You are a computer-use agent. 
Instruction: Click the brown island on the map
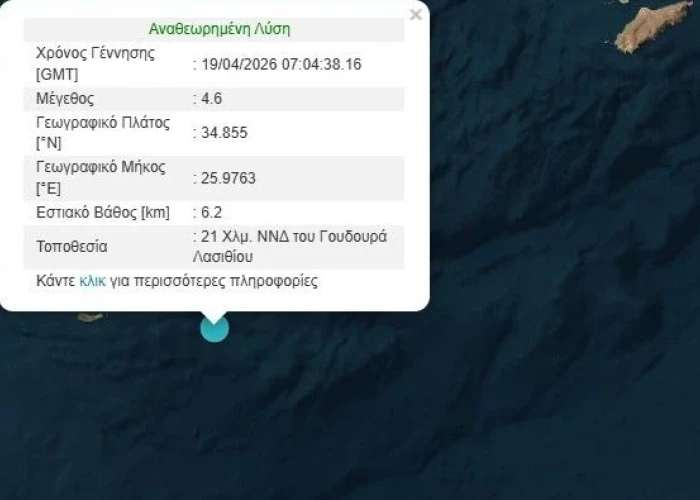point(653,26)
